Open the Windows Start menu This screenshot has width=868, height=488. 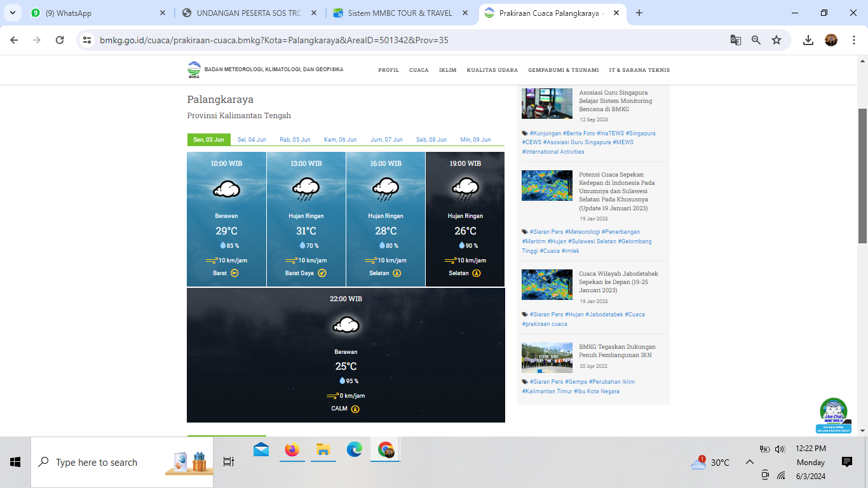[x=15, y=463]
